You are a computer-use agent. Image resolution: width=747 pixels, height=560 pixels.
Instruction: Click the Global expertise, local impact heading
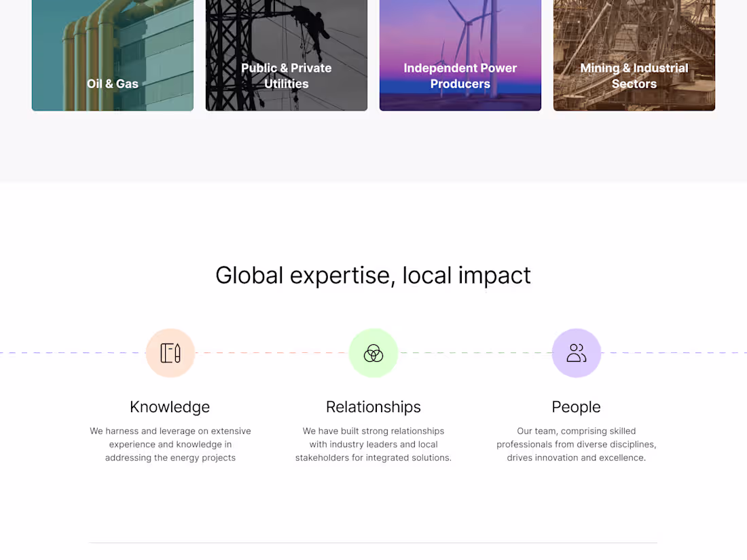tap(373, 276)
